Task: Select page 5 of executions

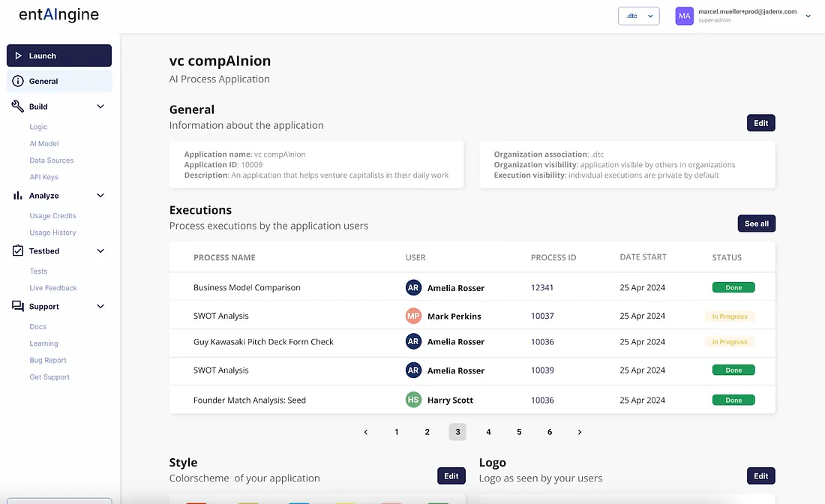Action: pos(519,432)
